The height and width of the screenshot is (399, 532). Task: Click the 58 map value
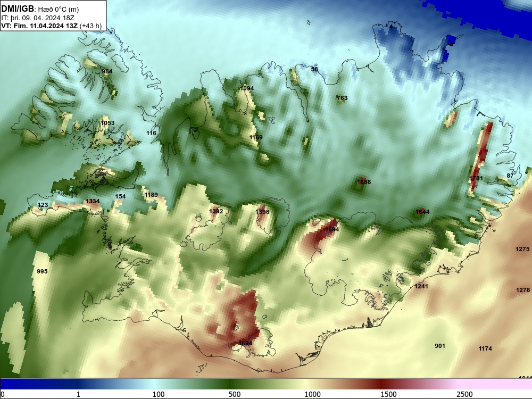click(x=314, y=69)
